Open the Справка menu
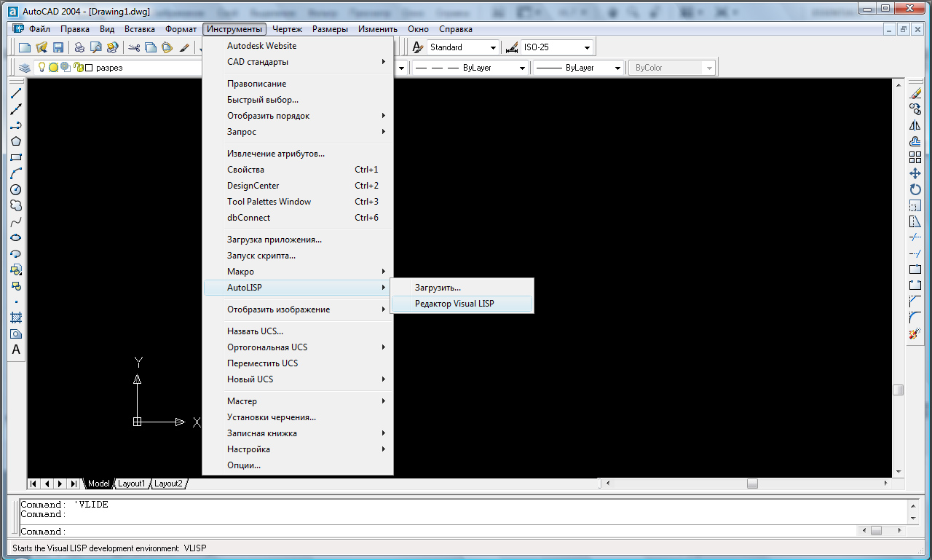The image size is (932, 560). [x=456, y=29]
